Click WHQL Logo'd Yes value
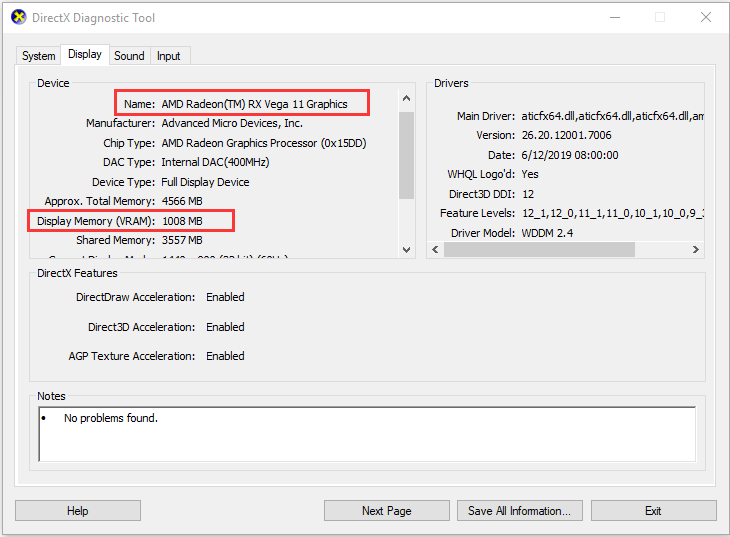 tap(530, 174)
